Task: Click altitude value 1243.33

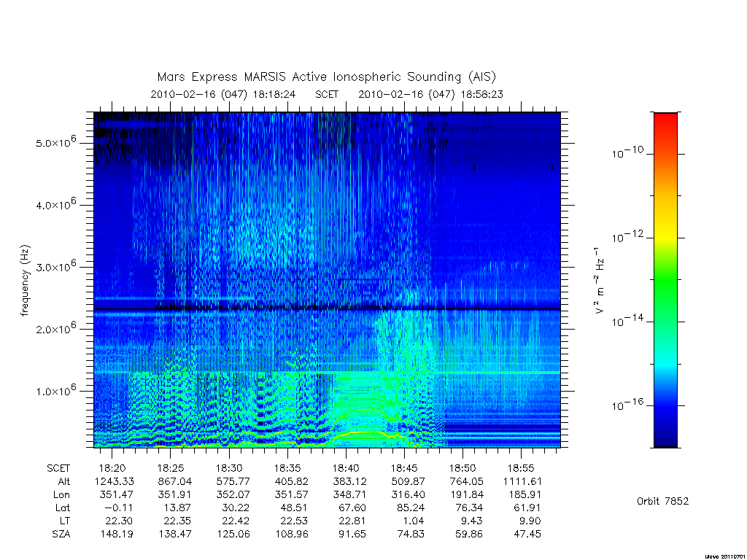Action: click(115, 481)
